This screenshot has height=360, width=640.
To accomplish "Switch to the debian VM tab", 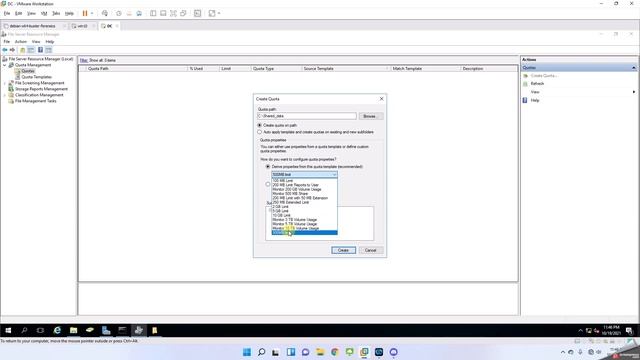I will pyautogui.click(x=33, y=26).
